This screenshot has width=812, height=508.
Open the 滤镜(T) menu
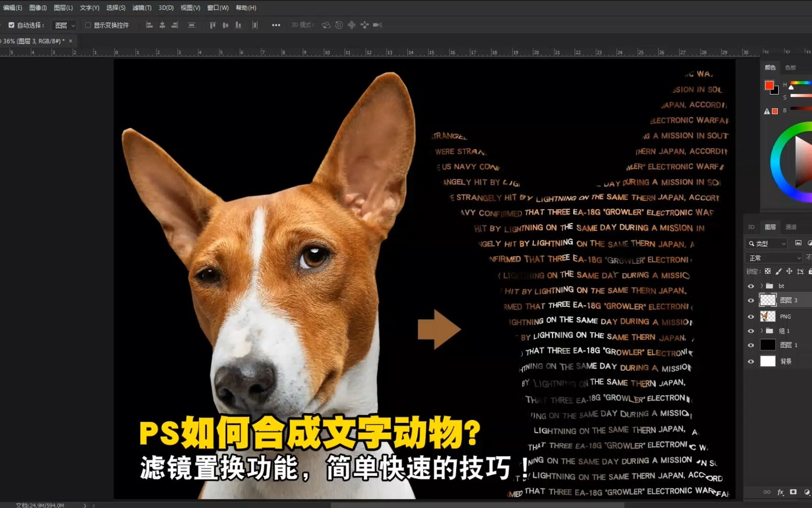click(141, 8)
